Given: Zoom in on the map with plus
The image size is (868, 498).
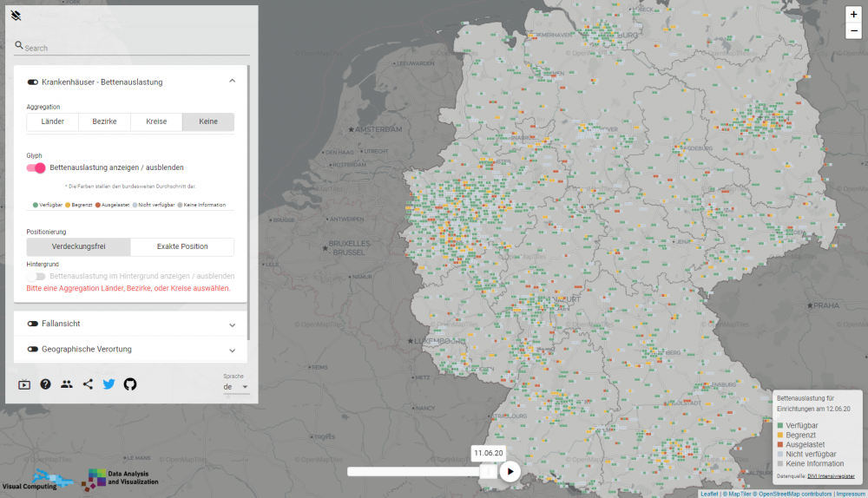Looking at the screenshot, I should [853, 15].
